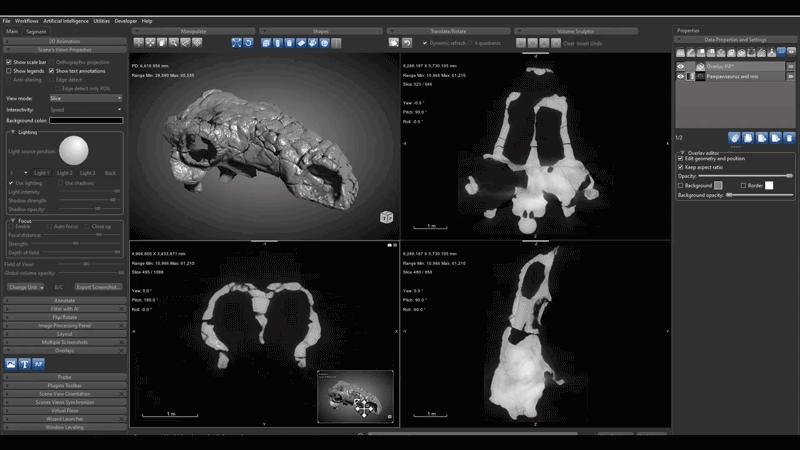Click the Translate/Rotate move tool icon
Image resolution: width=800 pixels, height=450 pixels.
click(x=394, y=43)
